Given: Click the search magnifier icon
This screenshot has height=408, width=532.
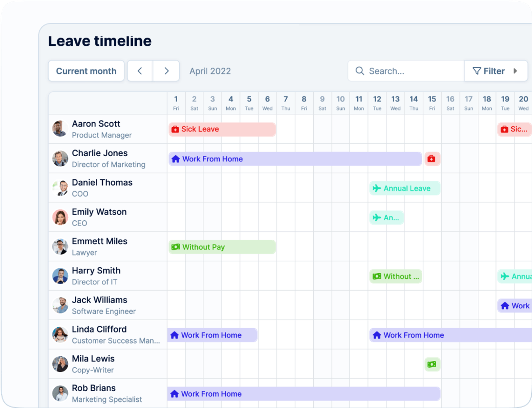Looking at the screenshot, I should pos(360,71).
